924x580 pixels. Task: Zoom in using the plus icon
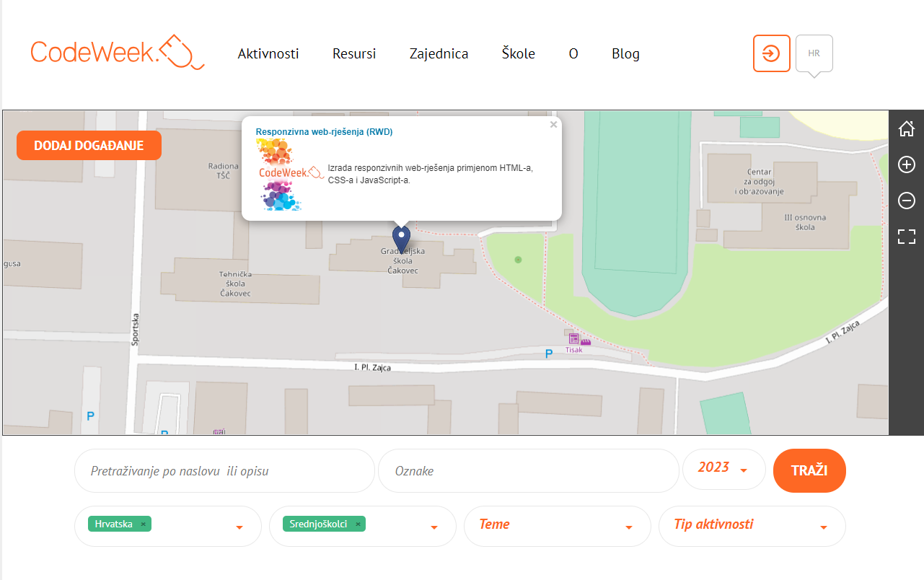906,164
